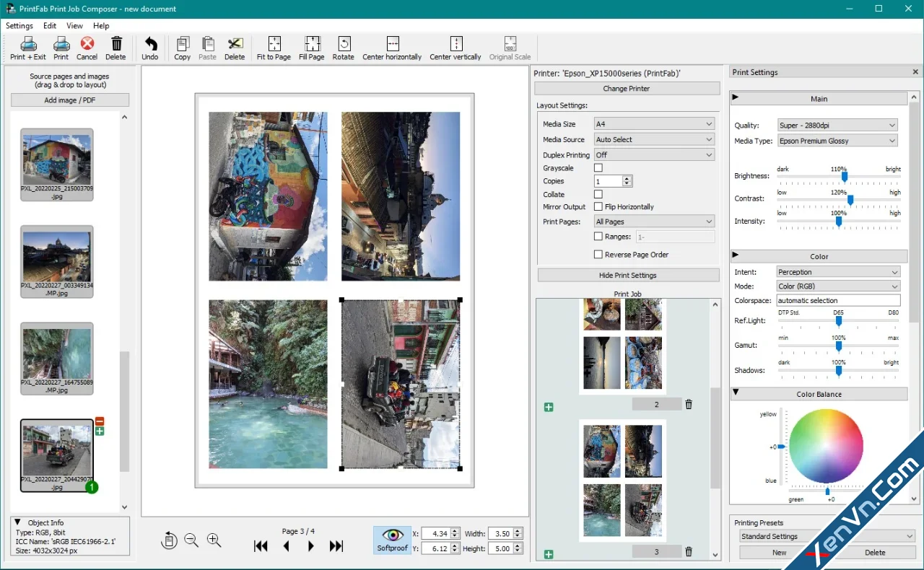924x570 pixels.
Task: Open the Media Source dropdown
Action: pos(654,139)
